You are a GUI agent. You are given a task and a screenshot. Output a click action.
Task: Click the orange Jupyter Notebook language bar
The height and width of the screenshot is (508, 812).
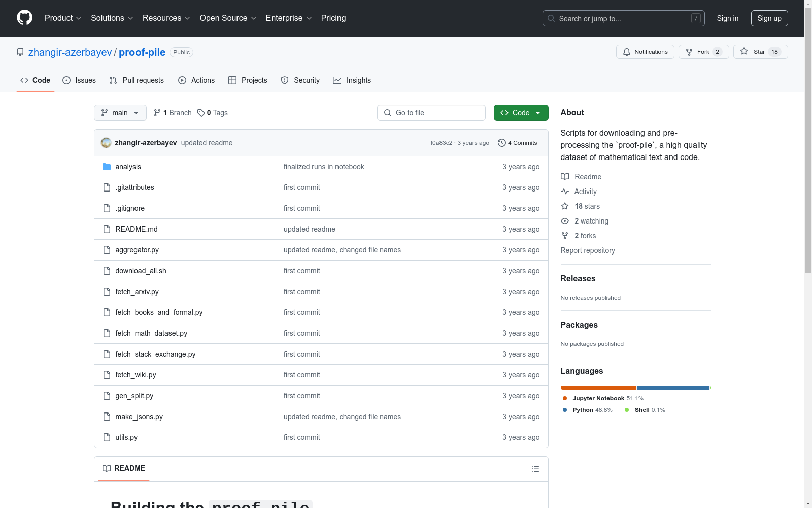click(x=598, y=388)
